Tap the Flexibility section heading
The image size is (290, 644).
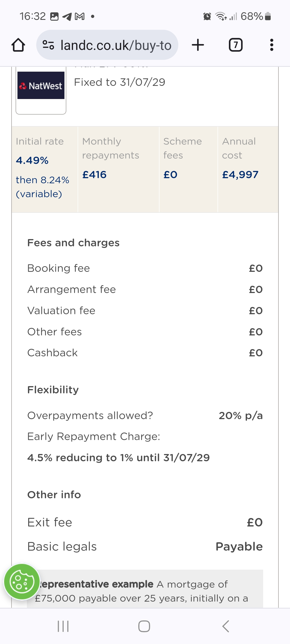53,390
